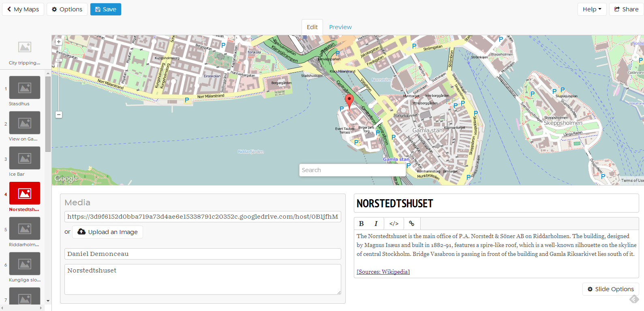
Task: Click the Skeppsholmen map label
Action: click(563, 123)
